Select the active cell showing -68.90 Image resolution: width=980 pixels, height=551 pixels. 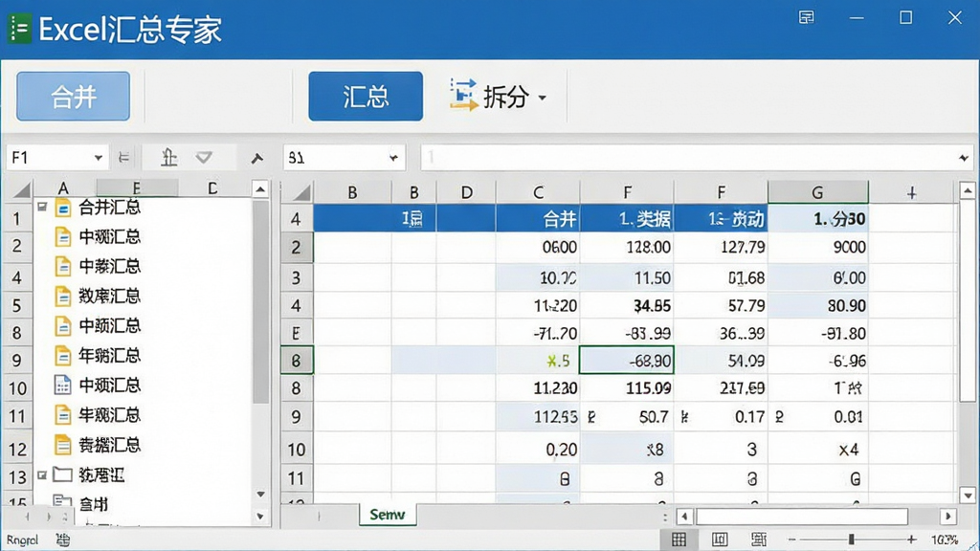[627, 361]
